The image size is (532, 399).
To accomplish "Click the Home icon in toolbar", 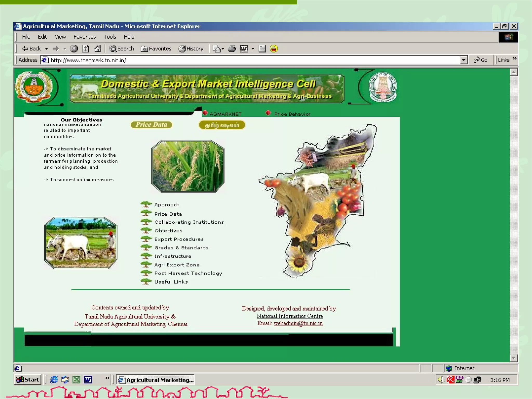I will [98, 49].
